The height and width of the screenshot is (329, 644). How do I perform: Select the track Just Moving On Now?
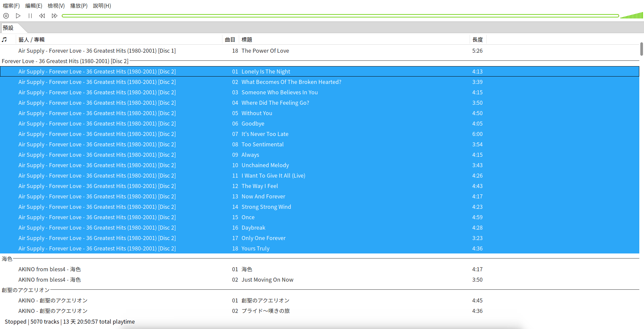[x=267, y=280]
